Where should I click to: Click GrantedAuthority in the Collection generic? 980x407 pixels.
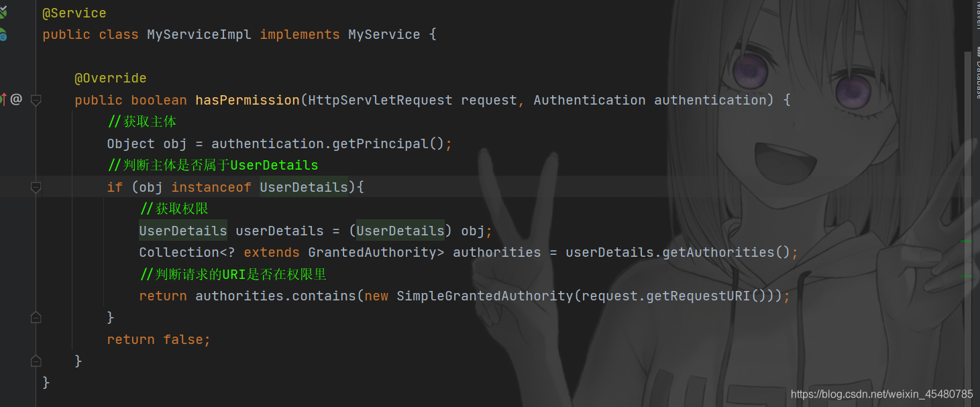pyautogui.click(x=372, y=252)
